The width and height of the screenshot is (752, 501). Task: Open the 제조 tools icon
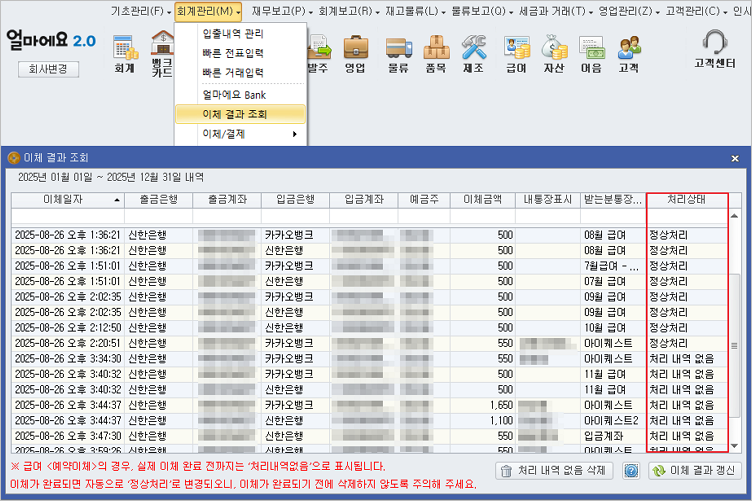[474, 52]
